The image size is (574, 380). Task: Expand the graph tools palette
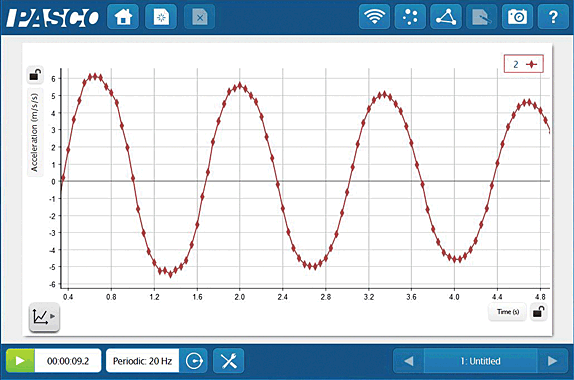point(44,317)
